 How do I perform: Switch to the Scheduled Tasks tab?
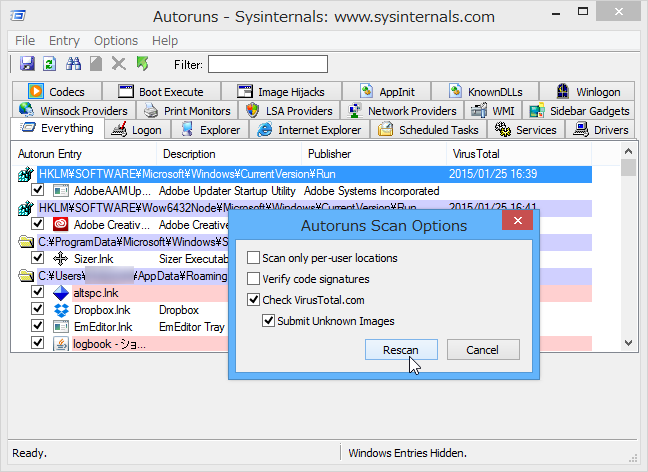tap(429, 129)
